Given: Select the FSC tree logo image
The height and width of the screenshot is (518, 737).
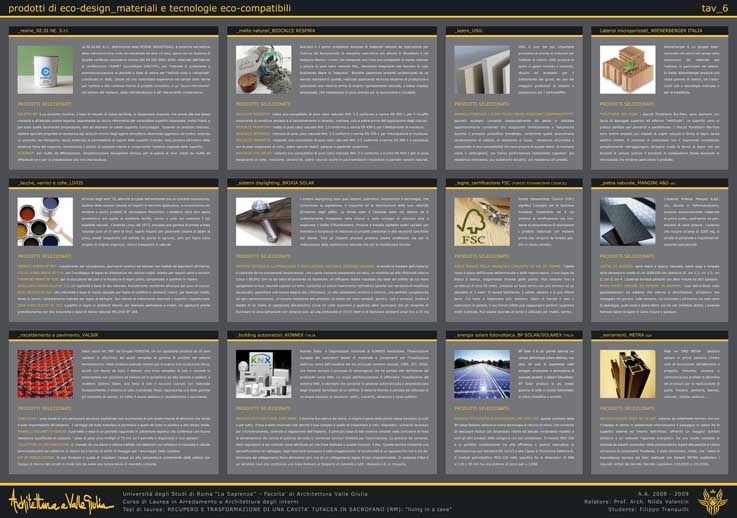Looking at the screenshot, I should 482,221.
